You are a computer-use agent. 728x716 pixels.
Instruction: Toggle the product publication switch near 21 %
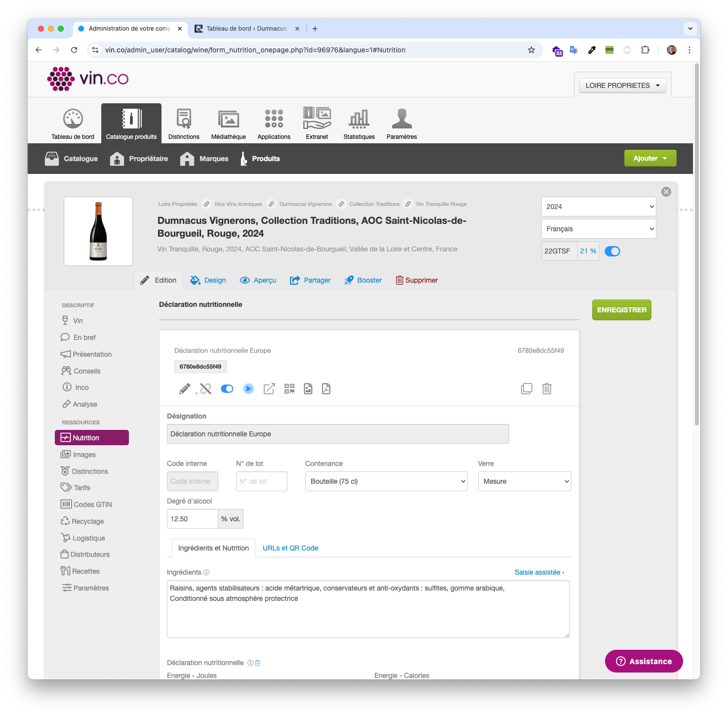[612, 251]
